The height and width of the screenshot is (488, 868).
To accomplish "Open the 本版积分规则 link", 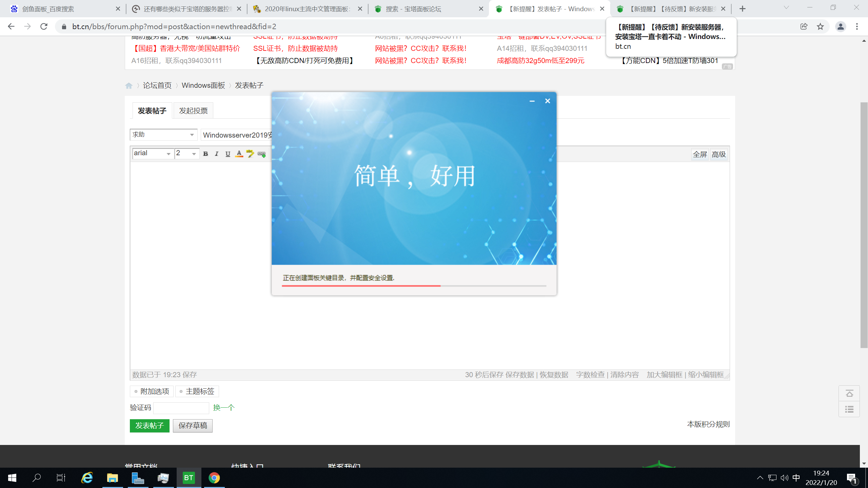I will click(708, 424).
